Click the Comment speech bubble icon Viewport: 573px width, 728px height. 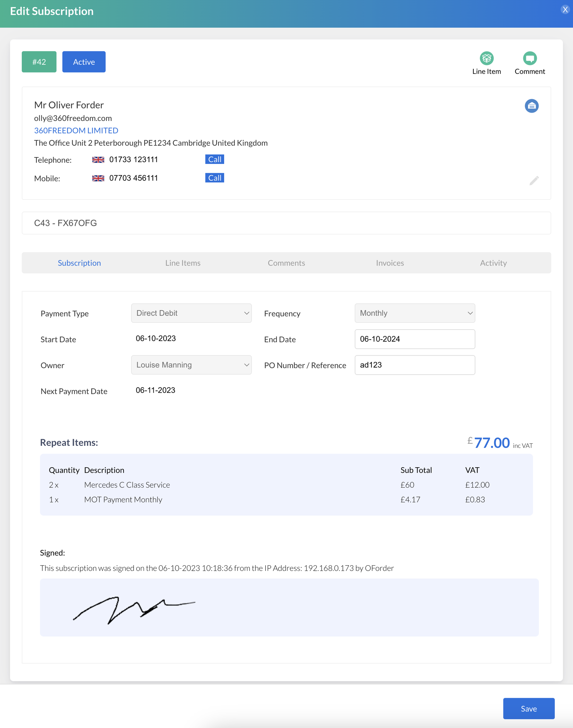coord(530,59)
